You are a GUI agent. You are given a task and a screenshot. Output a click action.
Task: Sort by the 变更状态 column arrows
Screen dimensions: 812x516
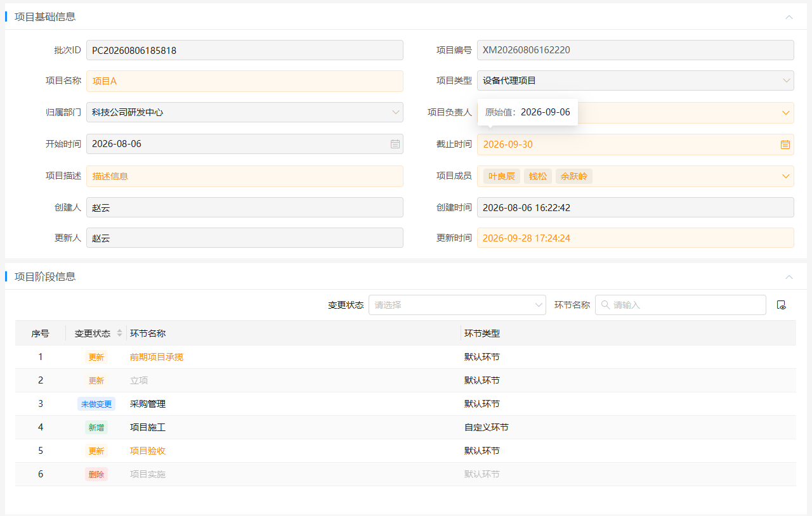[119, 333]
